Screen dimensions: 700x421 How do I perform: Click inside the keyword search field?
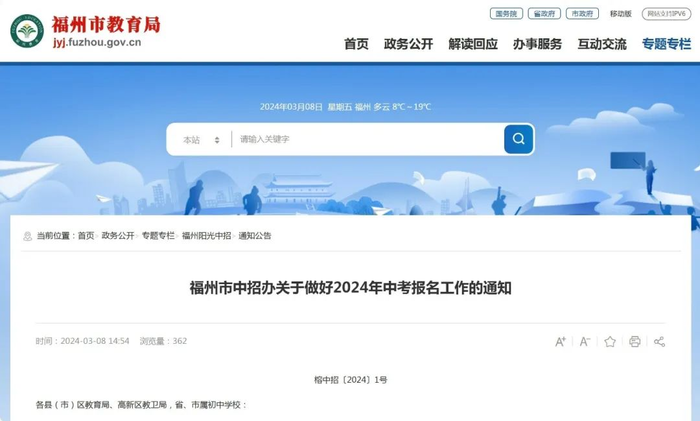368,139
